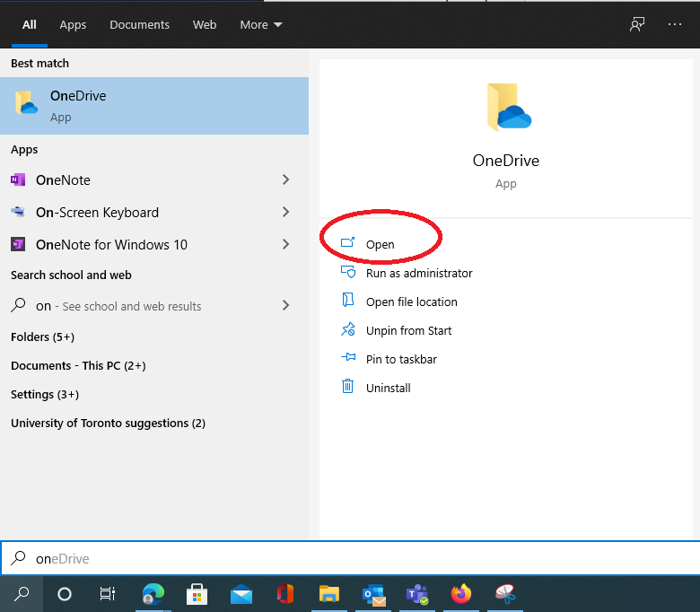Launch Microsoft Teams from the taskbar

417,594
